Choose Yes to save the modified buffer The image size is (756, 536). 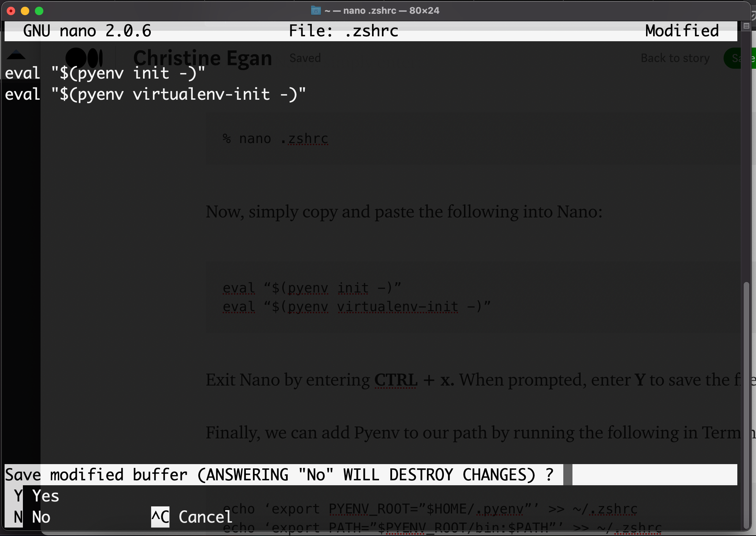[x=46, y=496]
